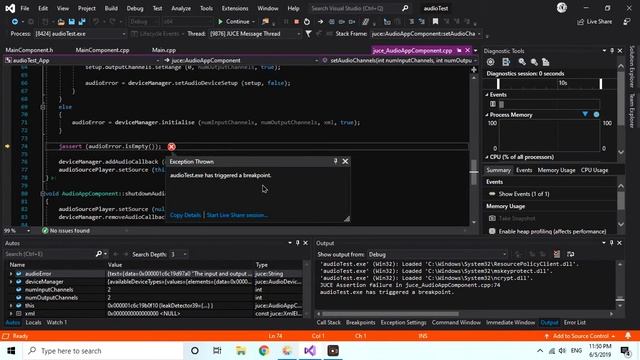Open the Process dropdown showing audioTest.exe

click(x=80, y=34)
